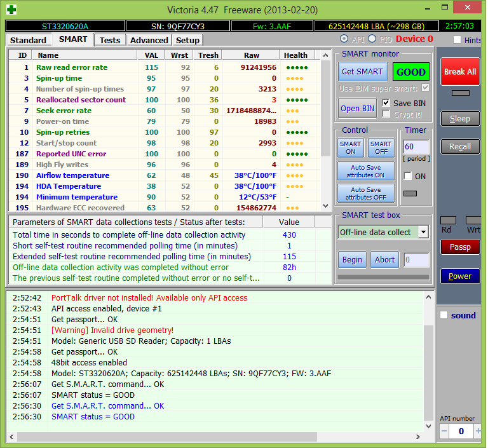Click the Raw column header
This screenshot has height=448, width=488.
tap(251, 55)
